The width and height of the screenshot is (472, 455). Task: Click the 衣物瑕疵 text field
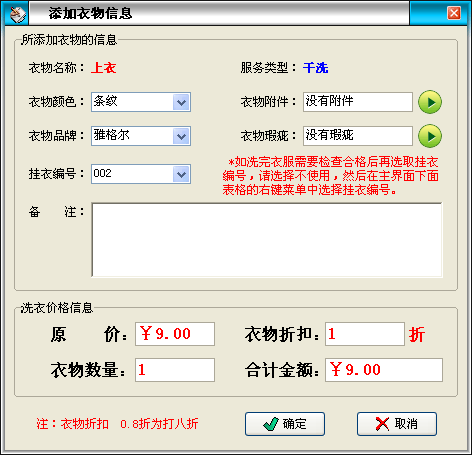tap(358, 136)
